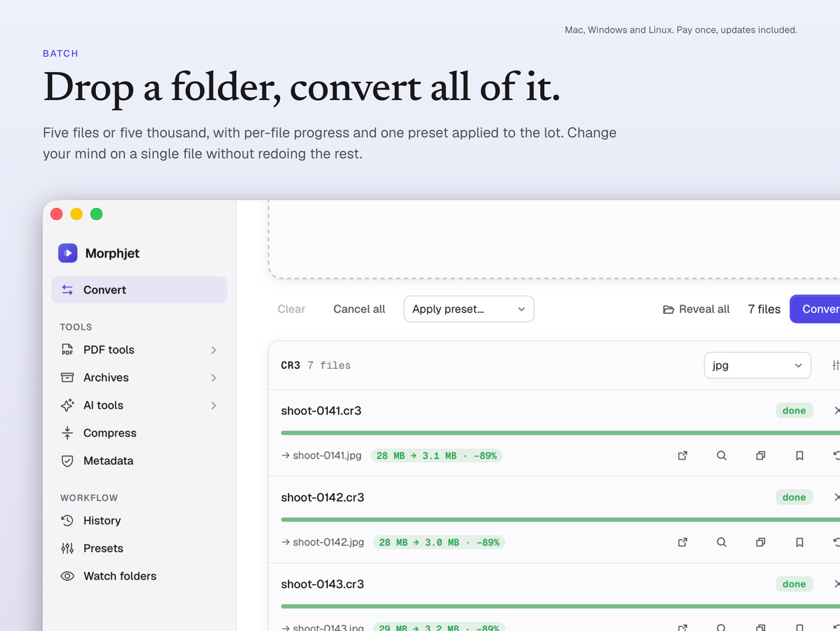This screenshot has height=631, width=840.
Task: Expand Archives chevron
Action: [x=213, y=378]
